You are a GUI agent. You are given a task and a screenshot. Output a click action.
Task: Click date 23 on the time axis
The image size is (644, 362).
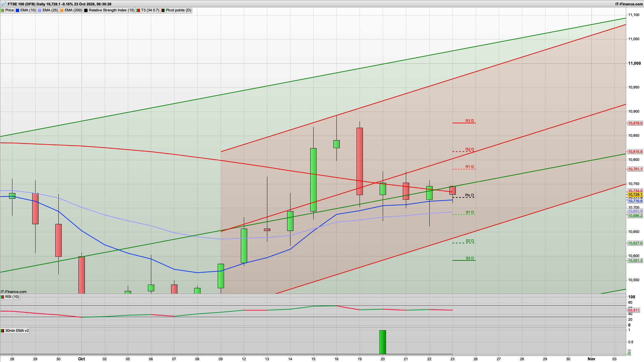[452, 359]
